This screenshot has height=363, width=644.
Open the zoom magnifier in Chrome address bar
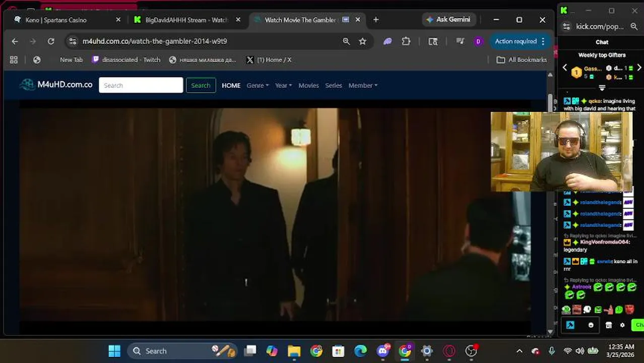click(x=346, y=41)
